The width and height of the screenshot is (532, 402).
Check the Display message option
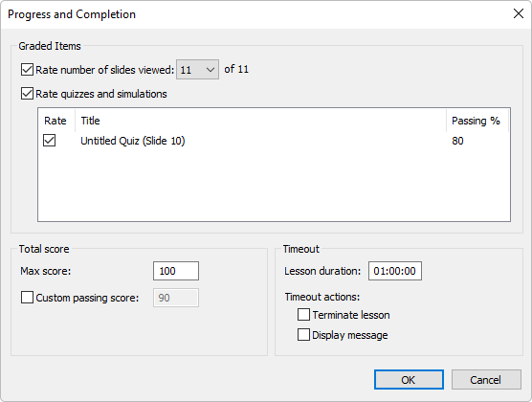click(x=303, y=334)
